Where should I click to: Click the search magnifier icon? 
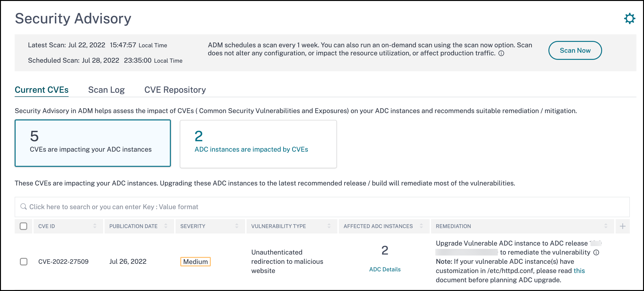click(x=23, y=207)
